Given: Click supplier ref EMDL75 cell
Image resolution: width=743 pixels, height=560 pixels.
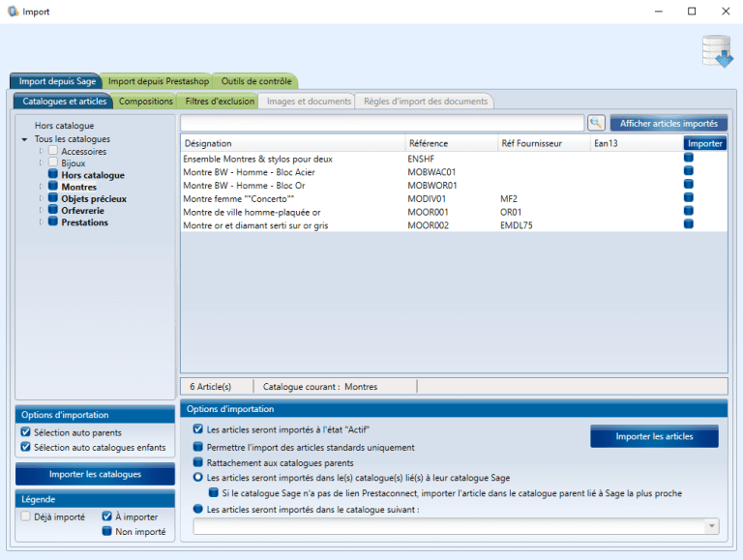Looking at the screenshot, I should point(516,225).
